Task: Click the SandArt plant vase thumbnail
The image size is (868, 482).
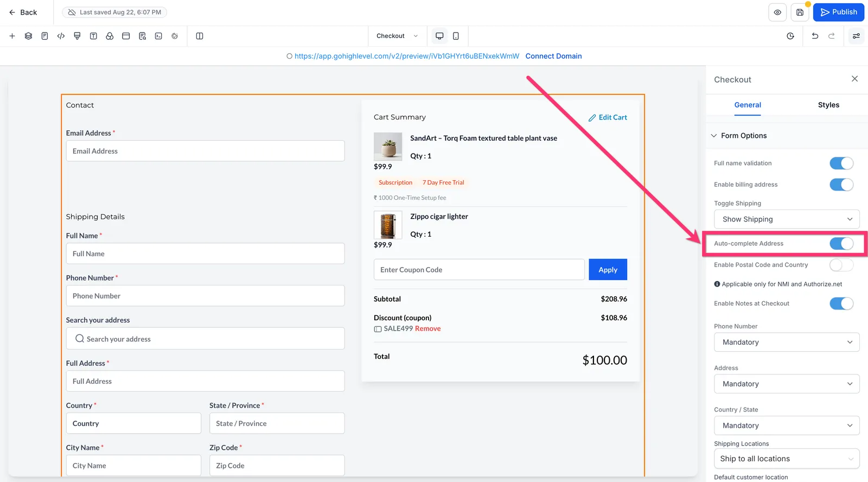Action: [x=388, y=147]
